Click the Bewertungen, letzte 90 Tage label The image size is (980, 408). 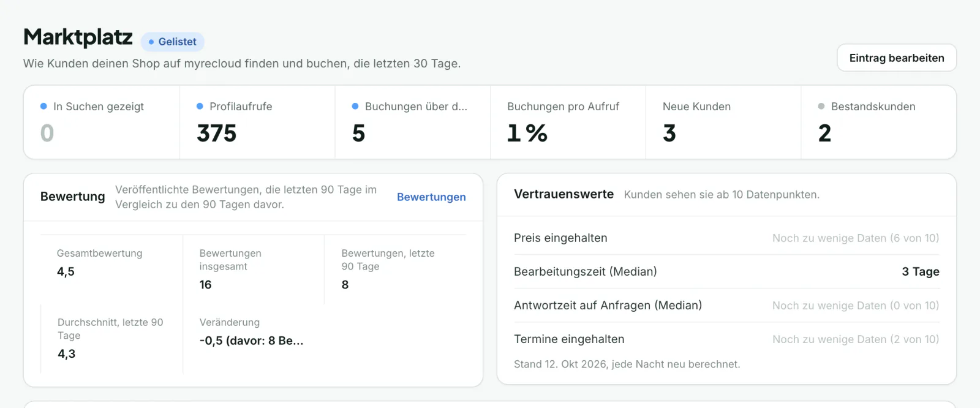(388, 260)
